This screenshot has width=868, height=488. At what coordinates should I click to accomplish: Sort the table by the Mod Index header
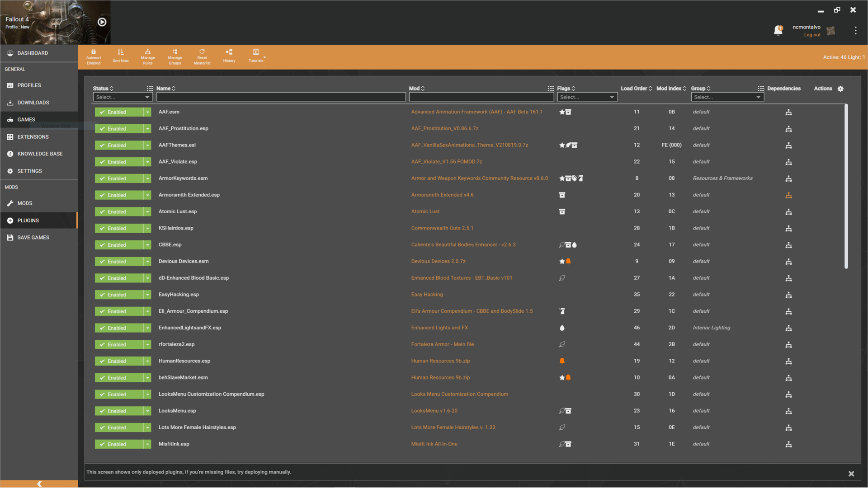pos(671,89)
